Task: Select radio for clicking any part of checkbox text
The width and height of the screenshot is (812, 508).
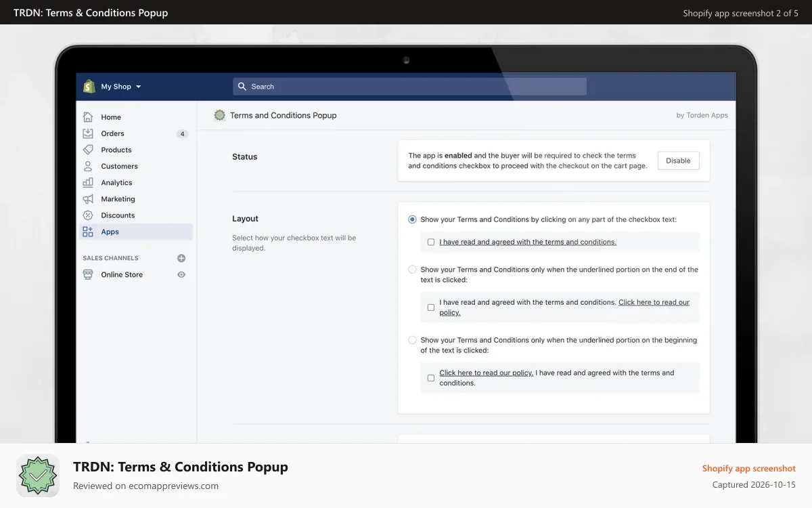Action: click(x=413, y=219)
